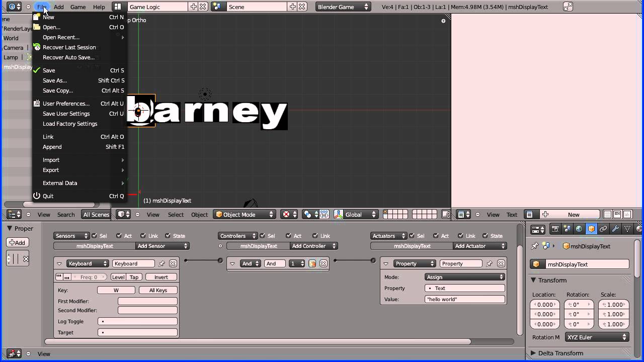Click New in the text editor header
The width and height of the screenshot is (644, 362).
(574, 214)
